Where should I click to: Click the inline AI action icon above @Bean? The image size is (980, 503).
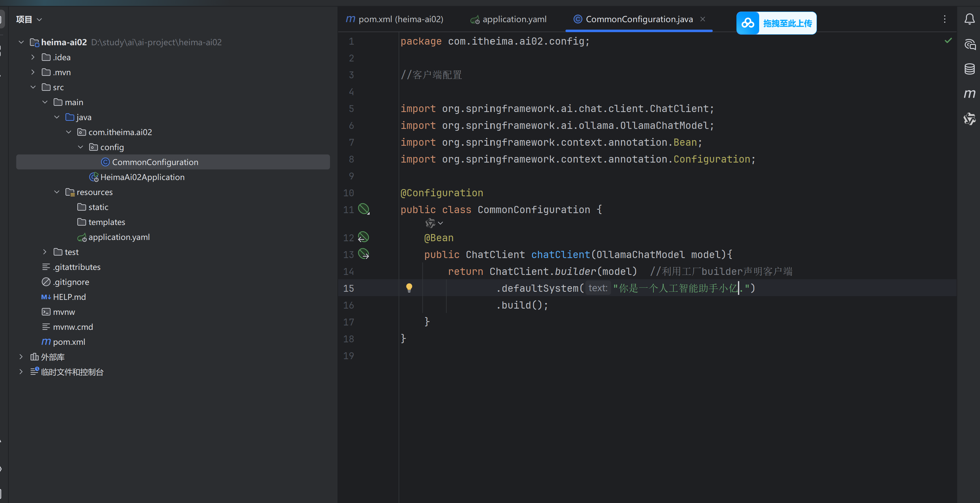430,223
